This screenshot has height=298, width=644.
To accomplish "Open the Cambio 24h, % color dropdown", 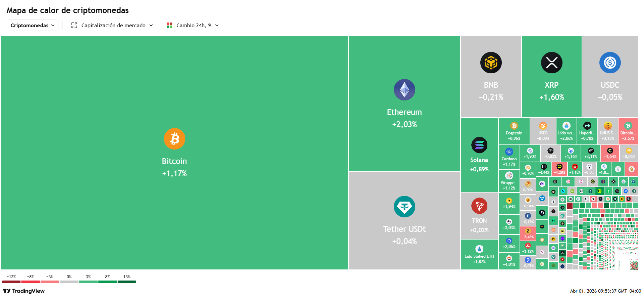I will point(193,25).
